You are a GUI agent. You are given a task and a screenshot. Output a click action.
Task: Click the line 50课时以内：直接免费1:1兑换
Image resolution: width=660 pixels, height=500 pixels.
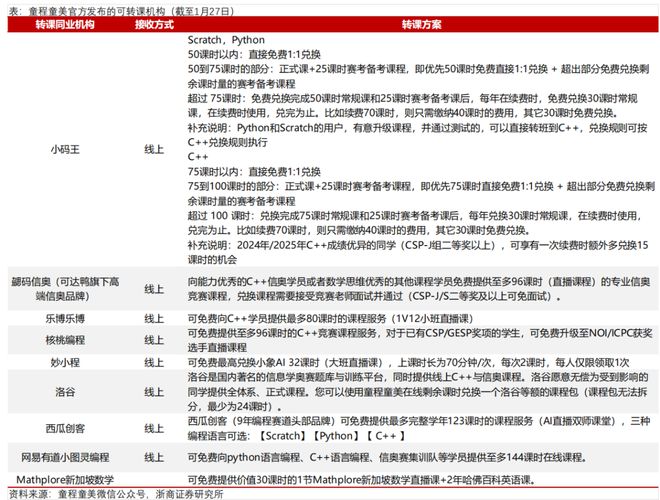(254, 54)
